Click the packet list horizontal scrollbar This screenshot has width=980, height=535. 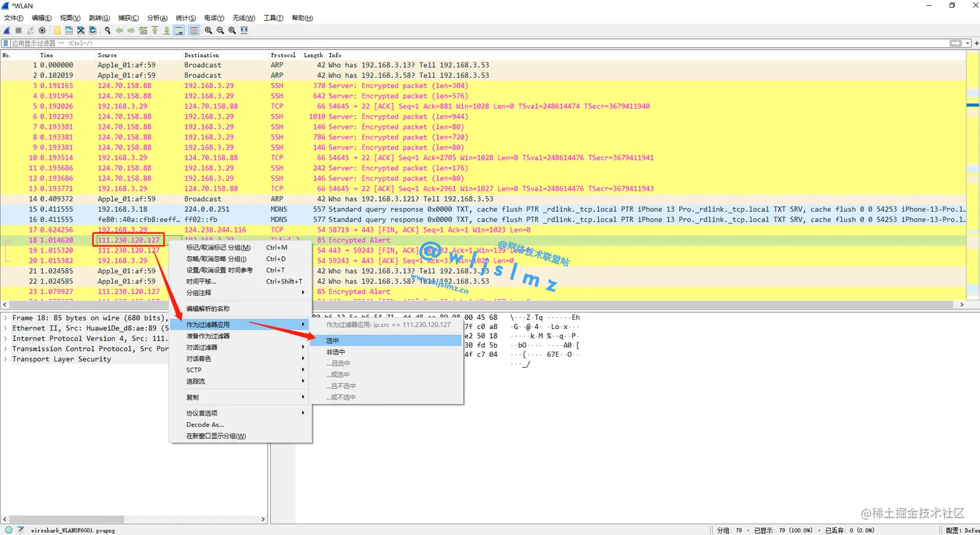(483, 304)
